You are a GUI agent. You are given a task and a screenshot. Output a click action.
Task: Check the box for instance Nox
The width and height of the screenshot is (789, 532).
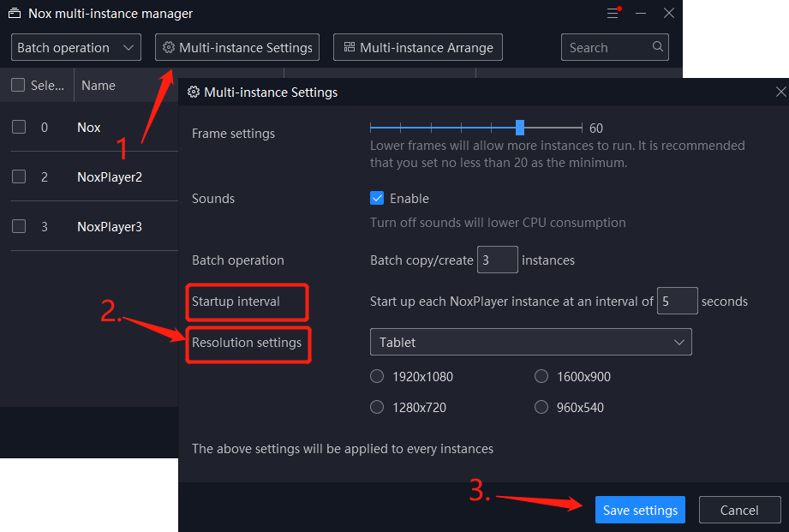(19, 127)
